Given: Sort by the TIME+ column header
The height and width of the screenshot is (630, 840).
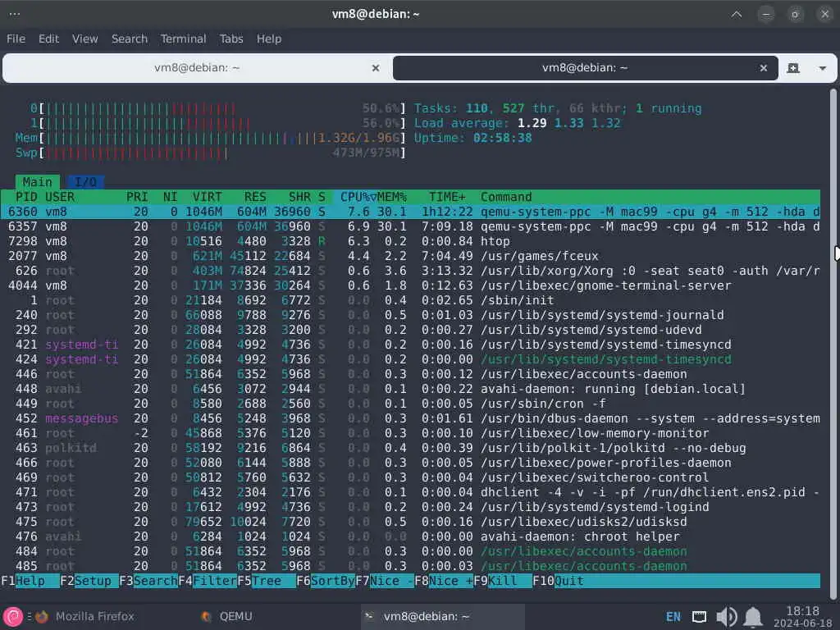Looking at the screenshot, I should [x=447, y=197].
